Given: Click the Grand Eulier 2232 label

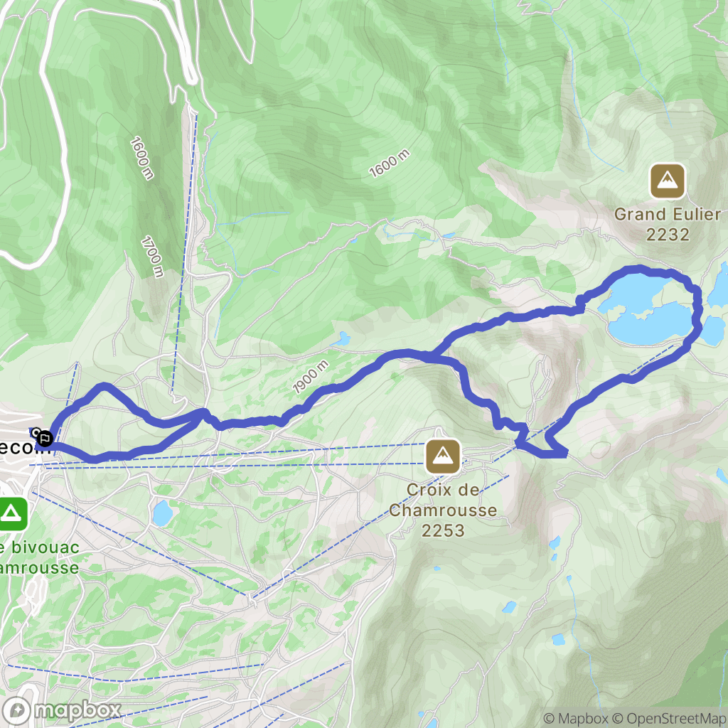Looking at the screenshot, I should (x=667, y=224).
